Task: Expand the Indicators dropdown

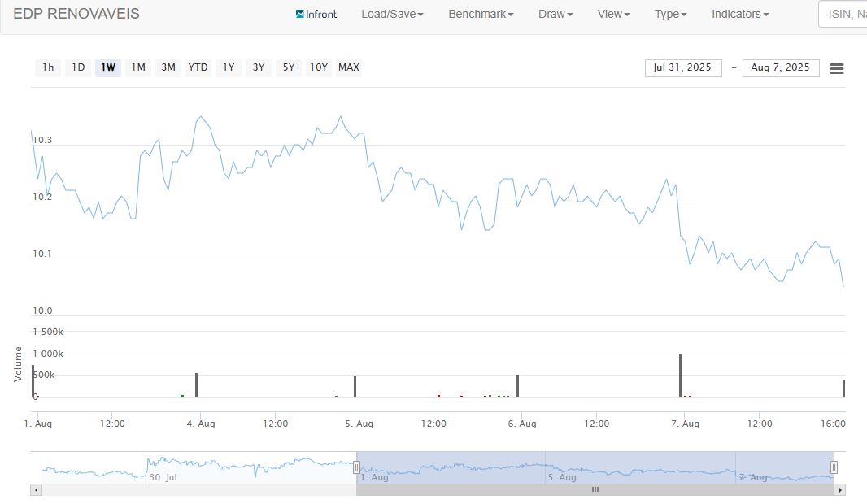Action: (739, 14)
